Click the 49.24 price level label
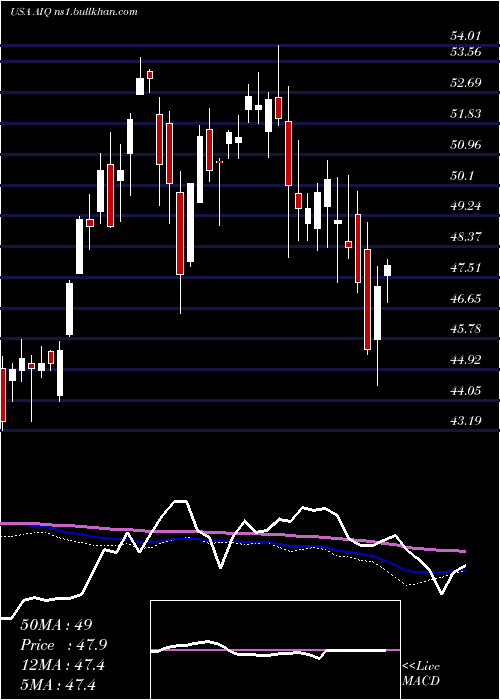This screenshot has height=700, width=500. point(466,206)
